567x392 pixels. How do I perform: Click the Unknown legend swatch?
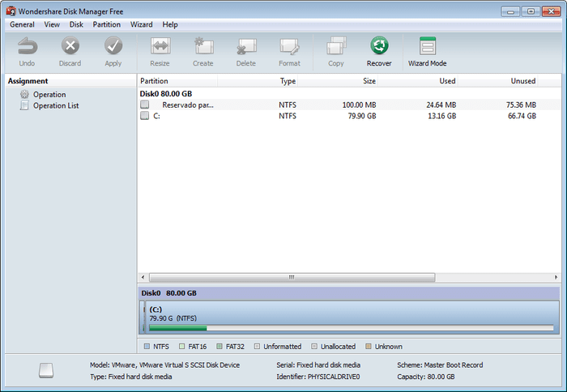pyautogui.click(x=369, y=347)
